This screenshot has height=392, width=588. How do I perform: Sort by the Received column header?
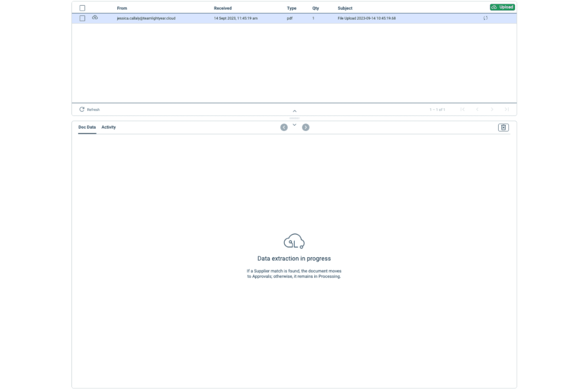(x=222, y=8)
